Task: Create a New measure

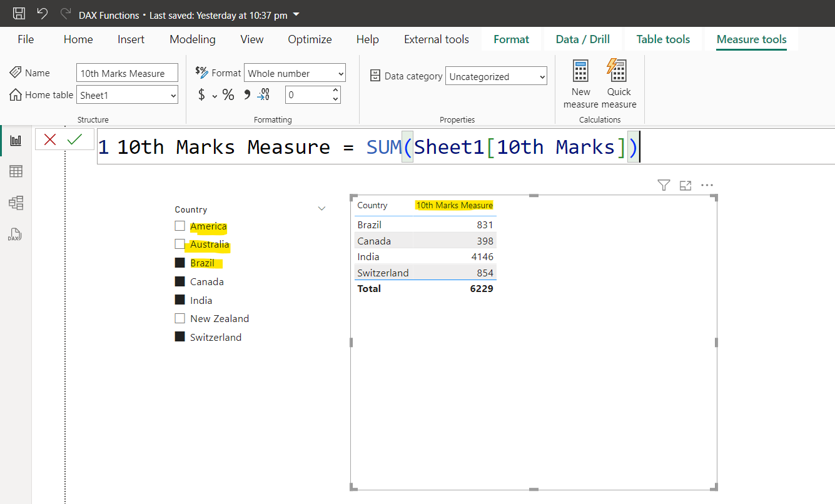Action: tap(580, 81)
